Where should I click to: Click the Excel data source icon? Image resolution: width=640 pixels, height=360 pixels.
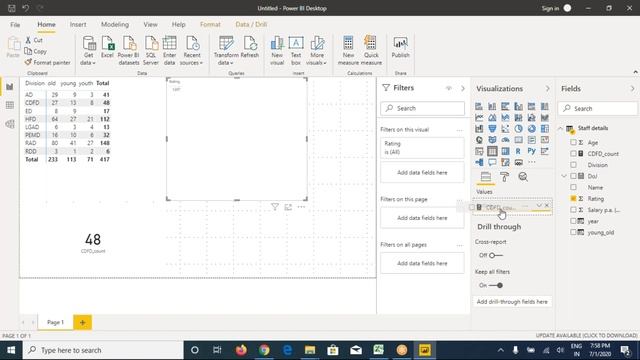107,47
